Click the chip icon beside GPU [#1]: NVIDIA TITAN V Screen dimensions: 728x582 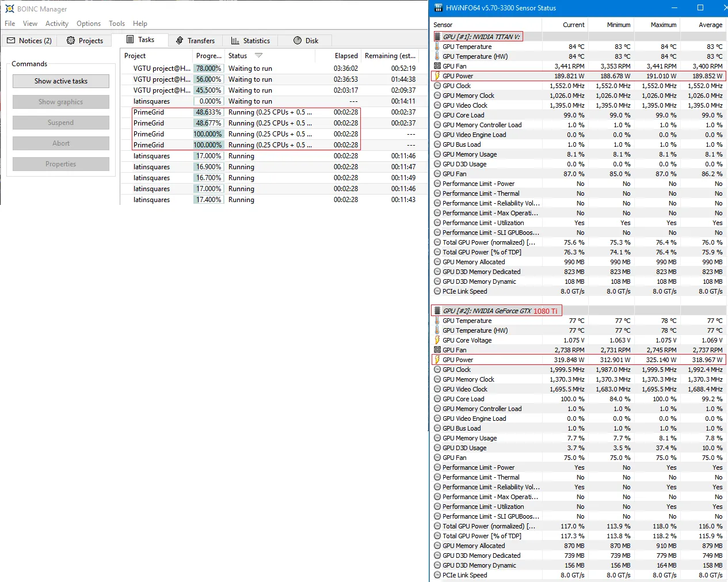tap(437, 36)
